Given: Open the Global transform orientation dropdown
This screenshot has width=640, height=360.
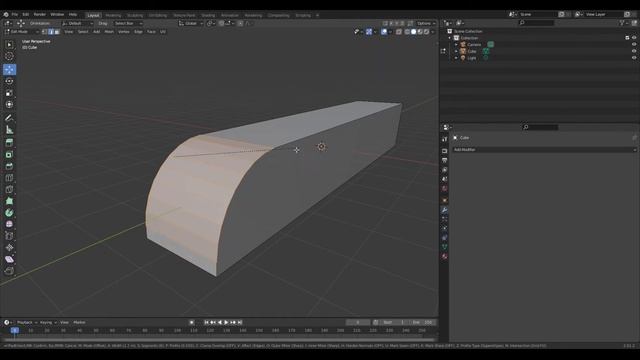Looking at the screenshot, I should [191, 23].
